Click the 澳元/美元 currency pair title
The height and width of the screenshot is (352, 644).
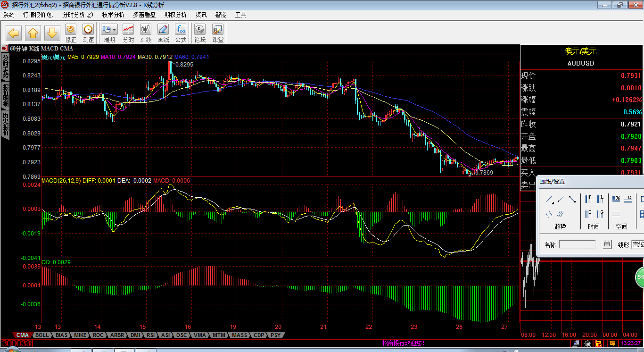click(x=581, y=51)
